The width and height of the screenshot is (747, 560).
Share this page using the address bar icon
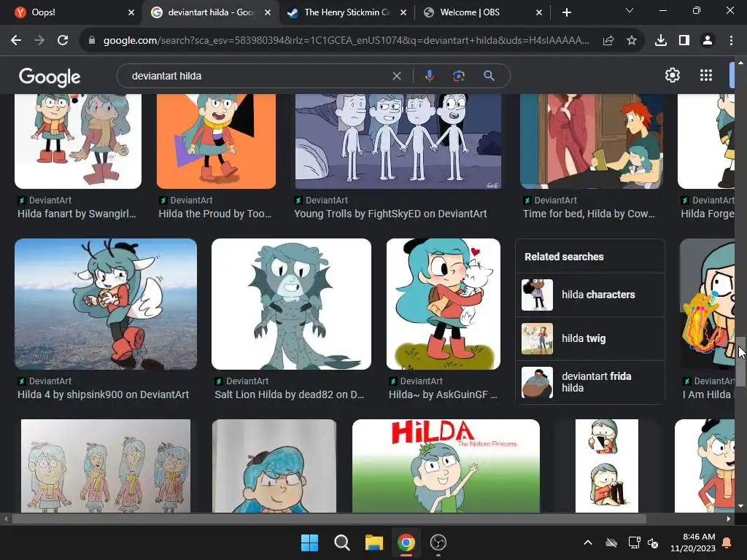click(608, 41)
